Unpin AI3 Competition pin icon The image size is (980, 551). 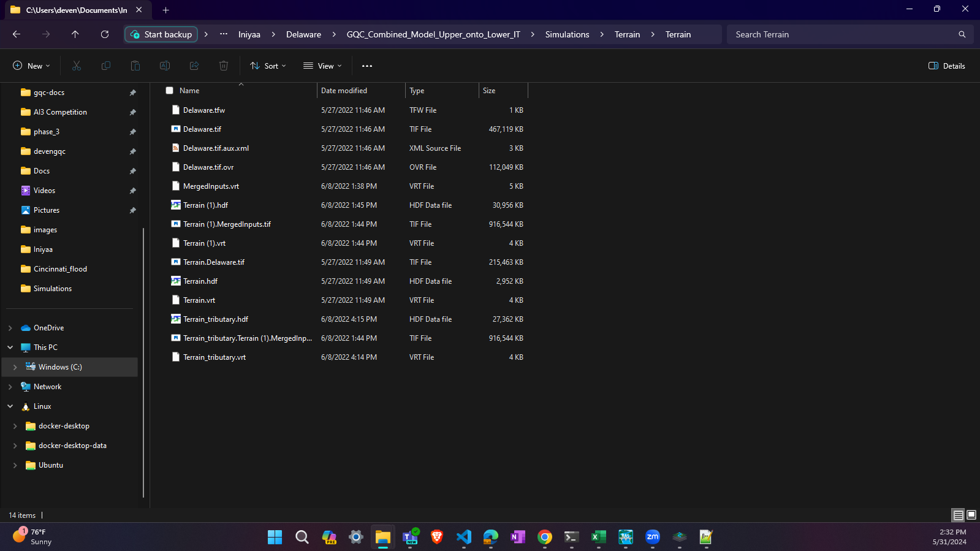click(132, 112)
